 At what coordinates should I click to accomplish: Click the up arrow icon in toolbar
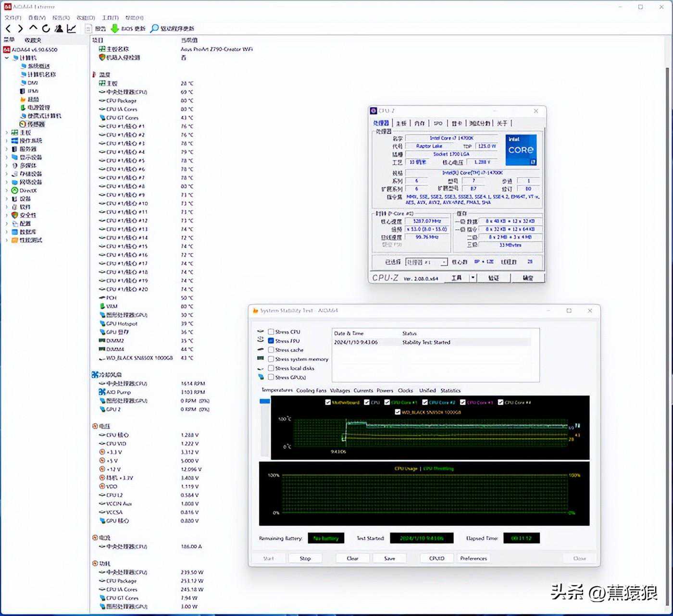coord(33,28)
